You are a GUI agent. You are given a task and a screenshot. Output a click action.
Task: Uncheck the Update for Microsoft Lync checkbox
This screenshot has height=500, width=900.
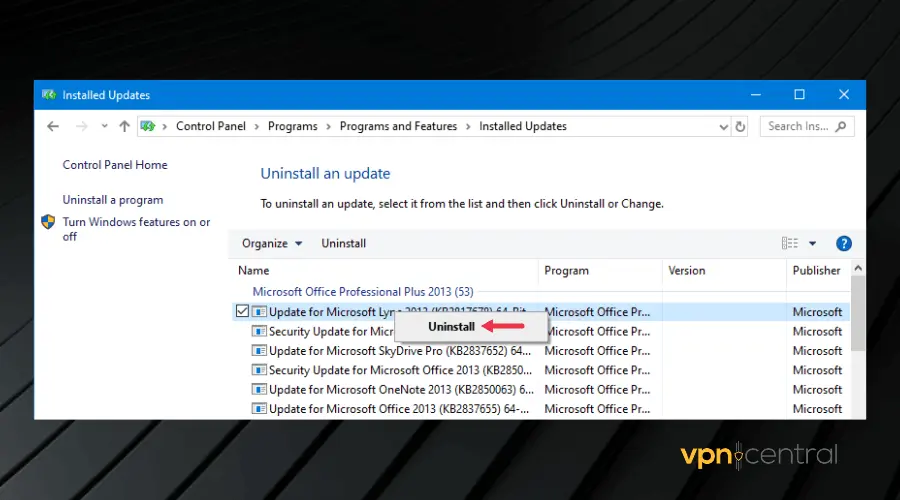[242, 311]
